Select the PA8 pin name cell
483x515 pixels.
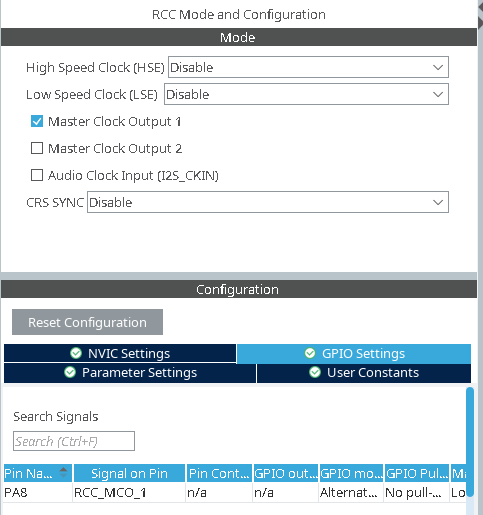[38, 492]
